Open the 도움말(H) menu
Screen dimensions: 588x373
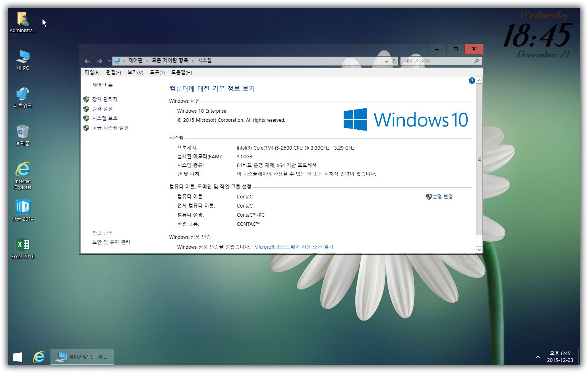click(182, 72)
